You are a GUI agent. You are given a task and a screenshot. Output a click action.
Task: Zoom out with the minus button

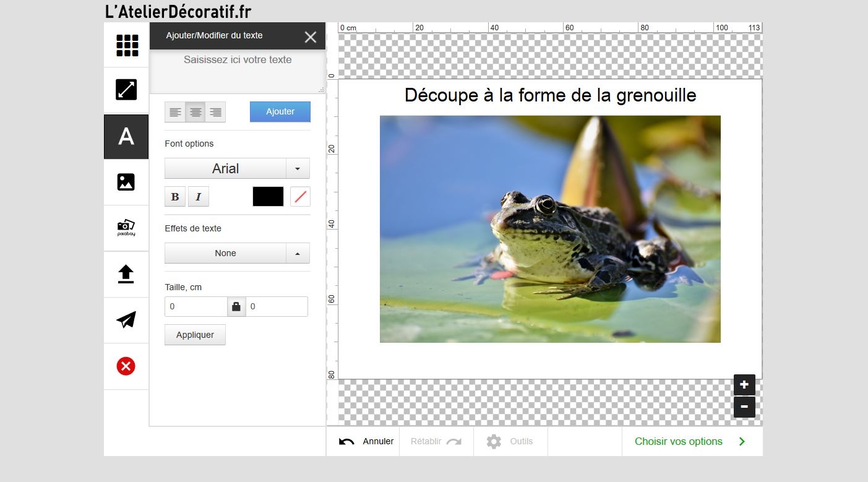point(744,407)
